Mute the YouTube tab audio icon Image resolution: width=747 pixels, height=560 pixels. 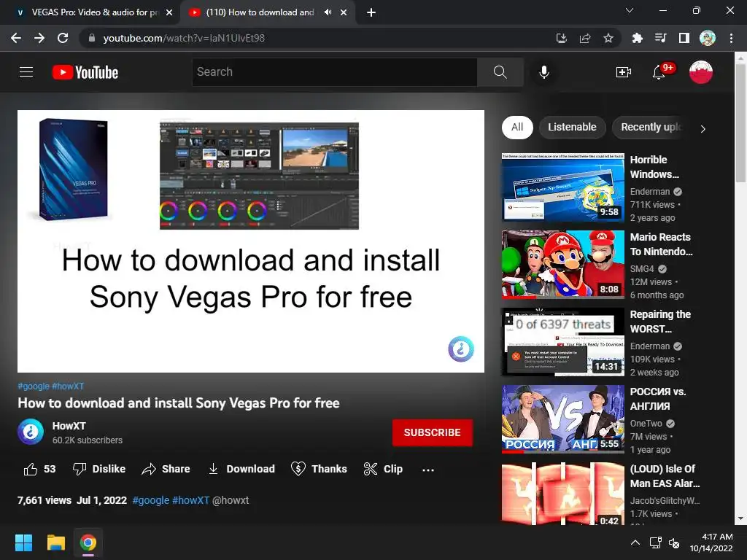(x=328, y=12)
